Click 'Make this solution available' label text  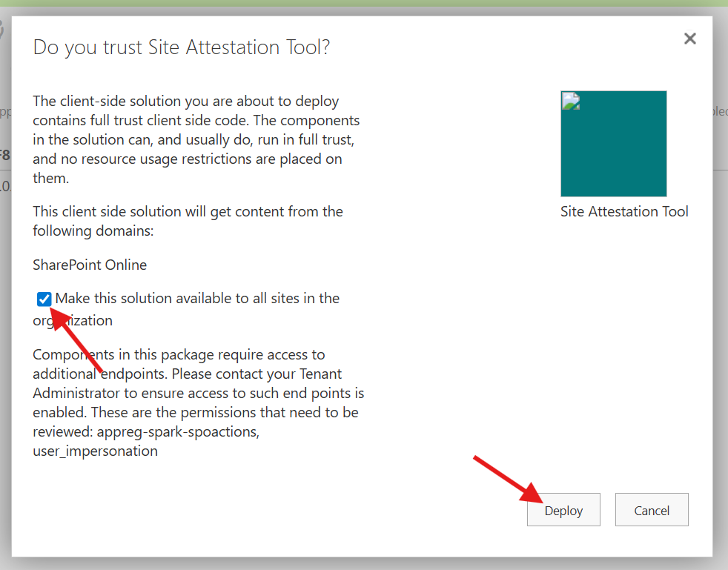pyautogui.click(x=197, y=298)
